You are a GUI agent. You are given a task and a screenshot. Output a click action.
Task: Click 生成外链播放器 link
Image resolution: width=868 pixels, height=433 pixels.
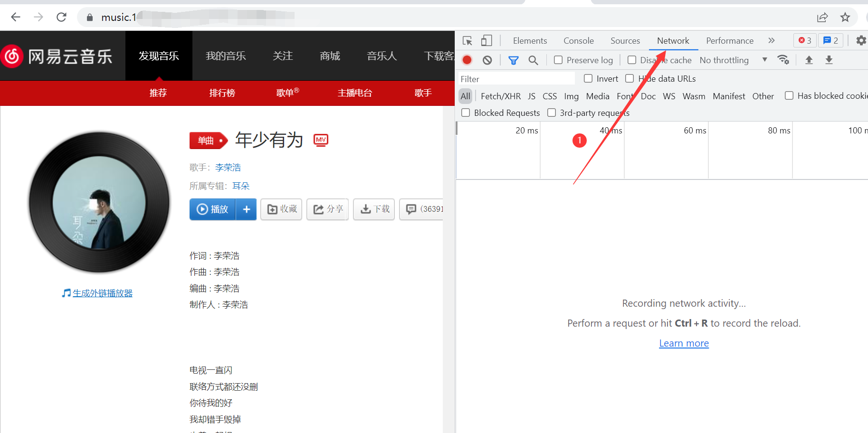[103, 293]
